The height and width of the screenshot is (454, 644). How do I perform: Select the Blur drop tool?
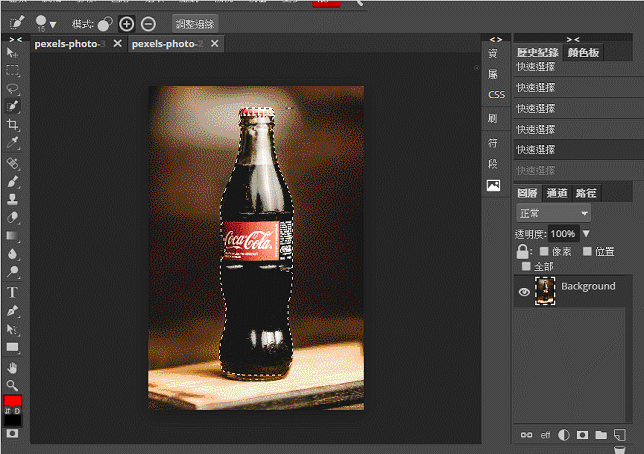[x=12, y=254]
